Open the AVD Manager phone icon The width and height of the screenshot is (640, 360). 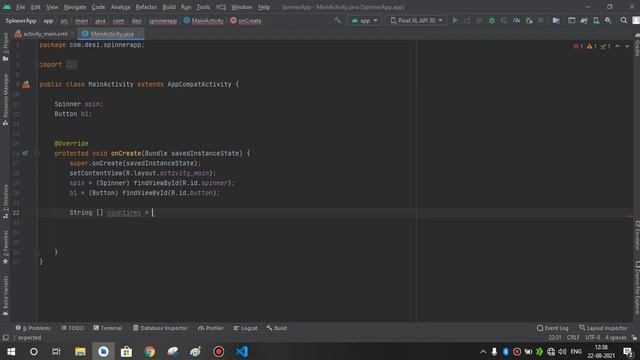point(596,20)
